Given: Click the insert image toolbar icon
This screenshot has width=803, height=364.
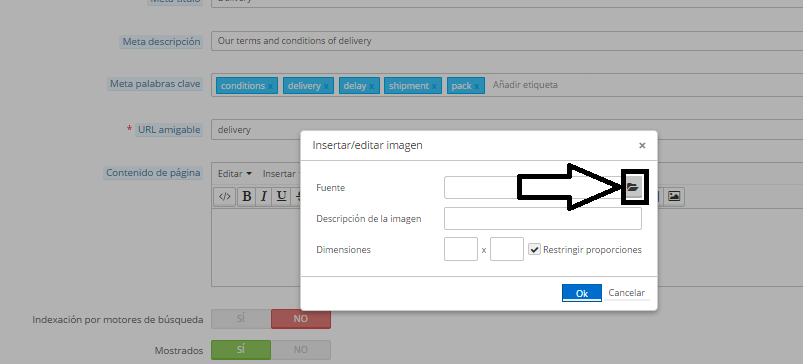Looking at the screenshot, I should coord(674,196).
